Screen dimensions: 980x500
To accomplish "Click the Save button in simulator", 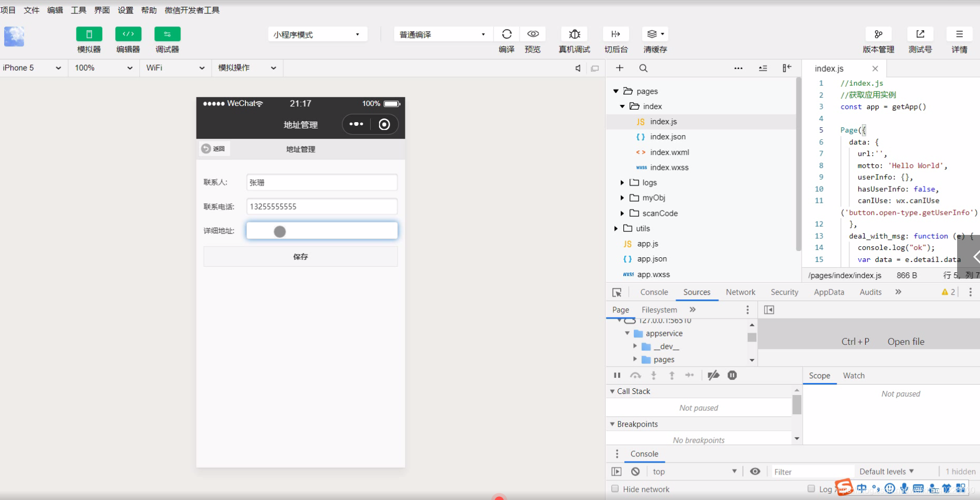I will coord(300,257).
